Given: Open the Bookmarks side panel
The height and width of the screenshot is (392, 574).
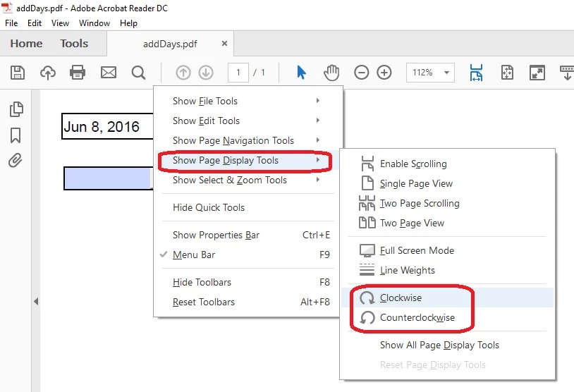Looking at the screenshot, I should point(16,135).
